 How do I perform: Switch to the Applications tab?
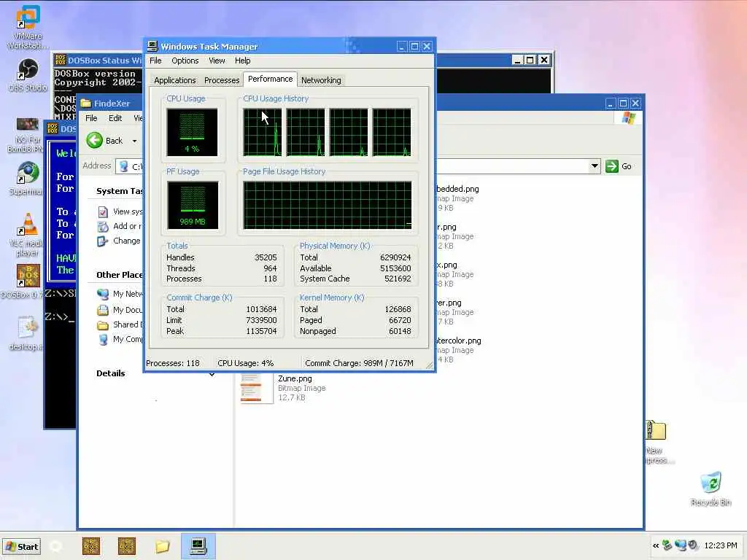click(x=175, y=80)
